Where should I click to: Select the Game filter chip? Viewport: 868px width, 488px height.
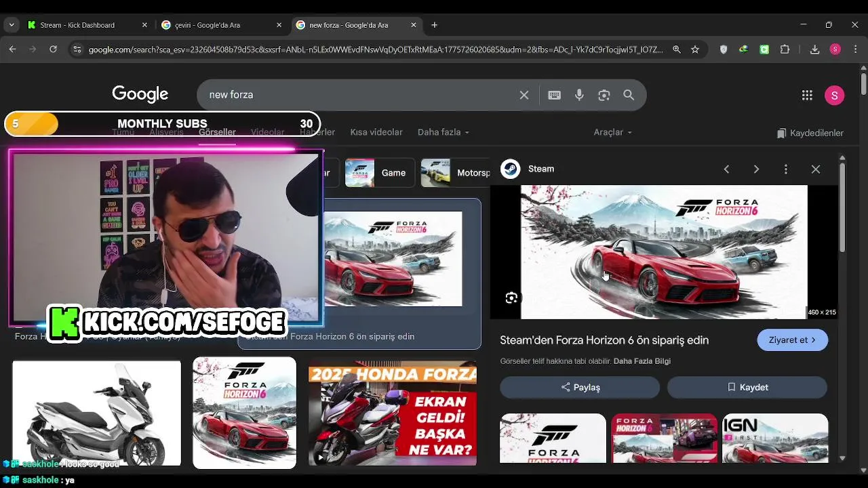click(x=379, y=173)
